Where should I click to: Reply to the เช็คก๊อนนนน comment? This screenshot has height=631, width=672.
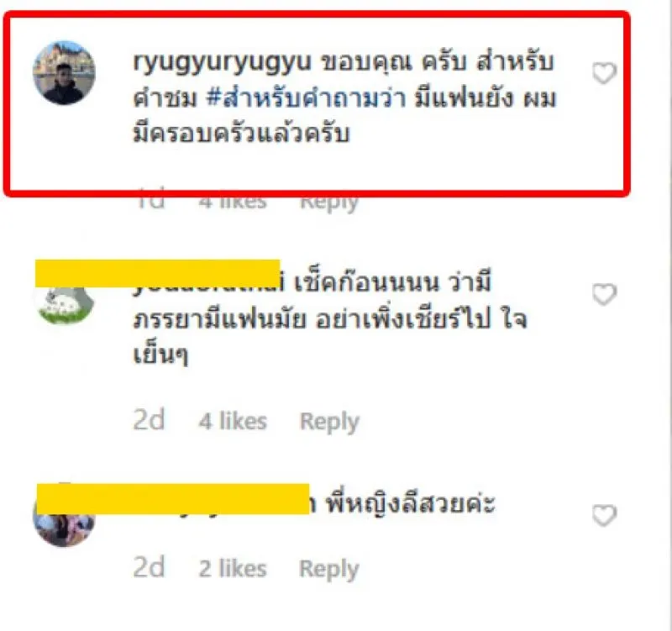329,422
